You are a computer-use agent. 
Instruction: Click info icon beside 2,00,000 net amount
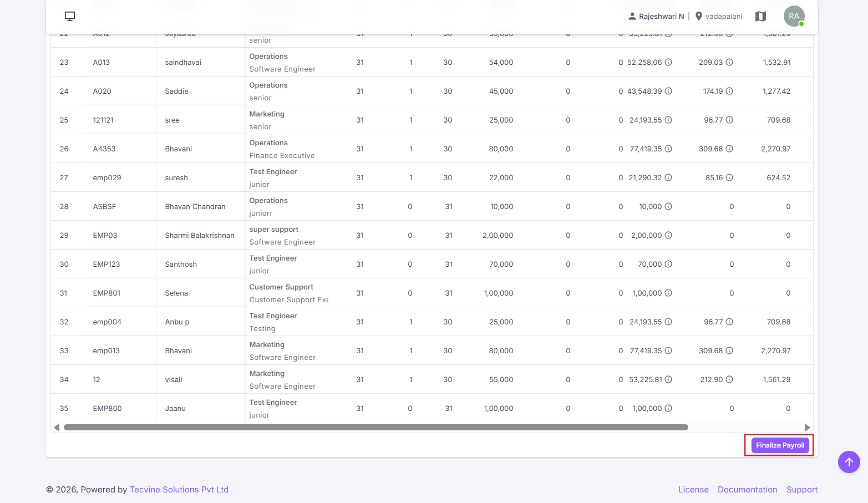point(668,235)
